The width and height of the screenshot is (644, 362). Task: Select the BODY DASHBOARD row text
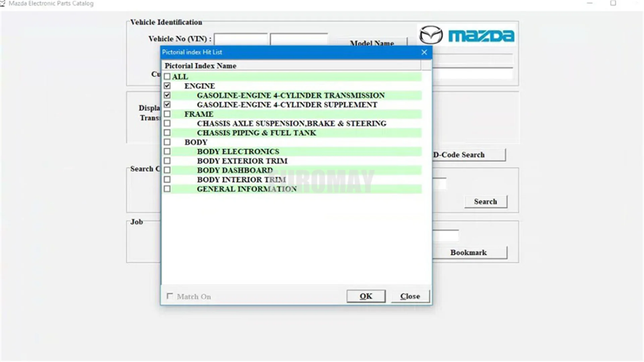(x=235, y=170)
